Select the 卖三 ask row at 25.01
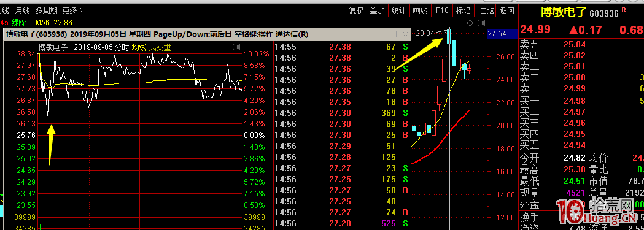Viewport: 644px width, 230px height. tap(581, 66)
